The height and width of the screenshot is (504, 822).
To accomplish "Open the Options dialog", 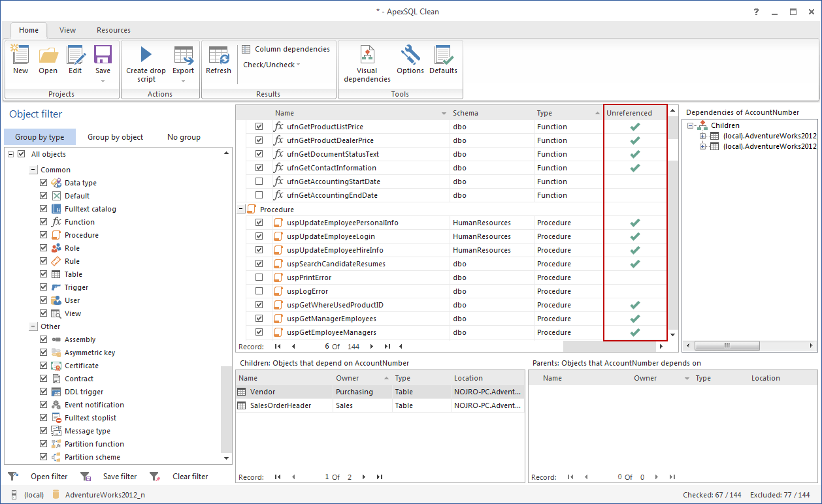I will click(x=410, y=61).
